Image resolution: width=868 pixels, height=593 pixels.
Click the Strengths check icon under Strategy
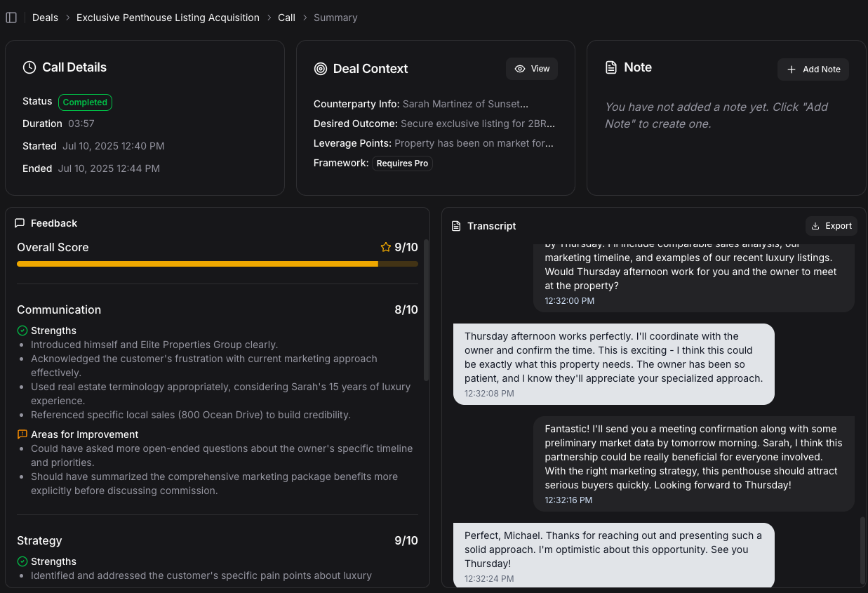(x=22, y=561)
